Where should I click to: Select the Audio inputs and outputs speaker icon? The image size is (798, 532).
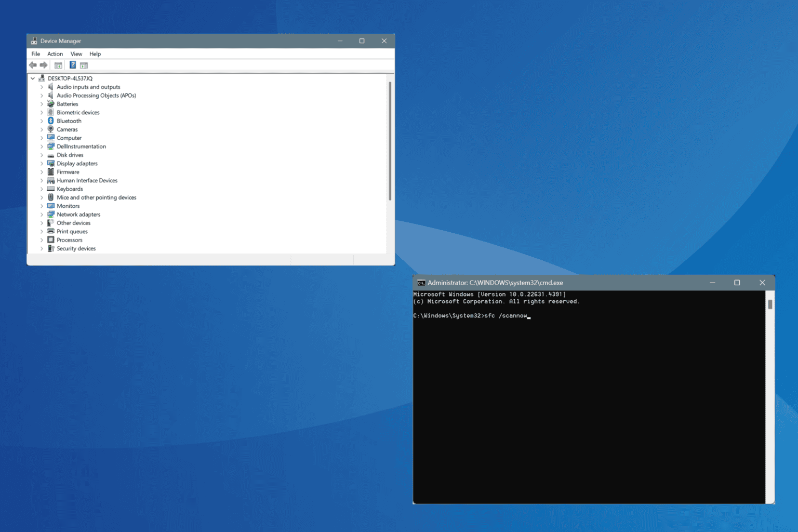50,87
